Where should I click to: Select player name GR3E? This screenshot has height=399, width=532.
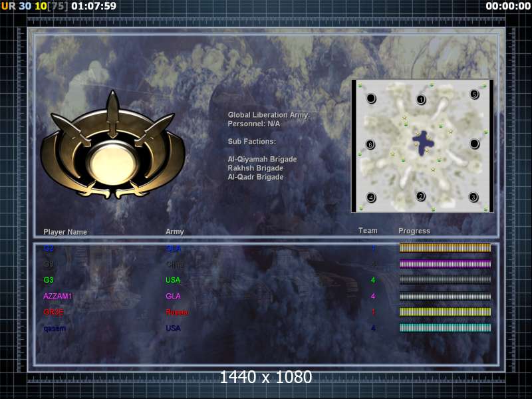(54, 312)
